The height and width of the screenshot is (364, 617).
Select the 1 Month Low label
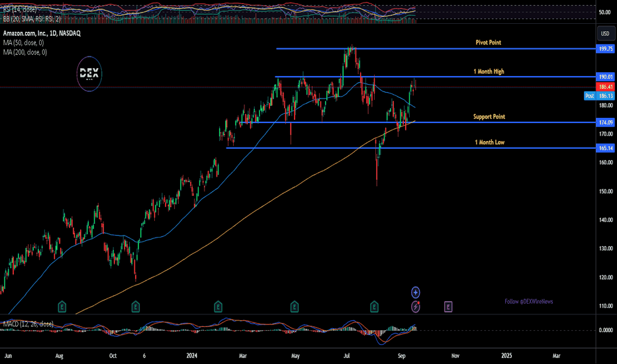click(x=489, y=142)
